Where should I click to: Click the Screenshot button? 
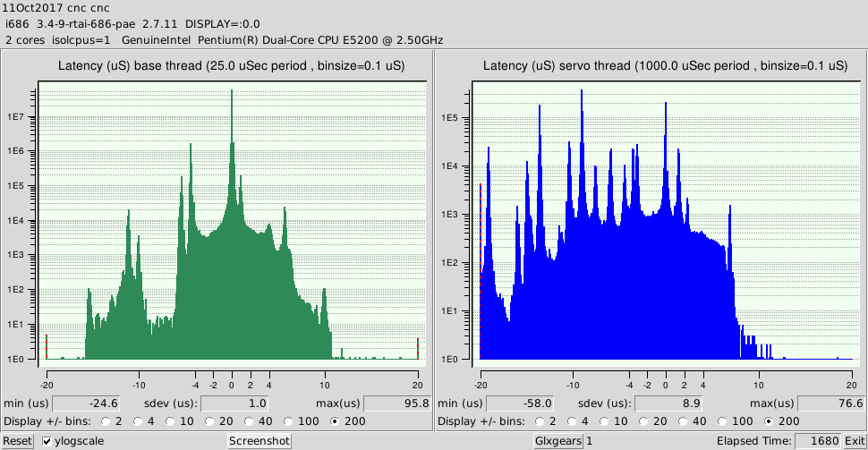point(260,441)
